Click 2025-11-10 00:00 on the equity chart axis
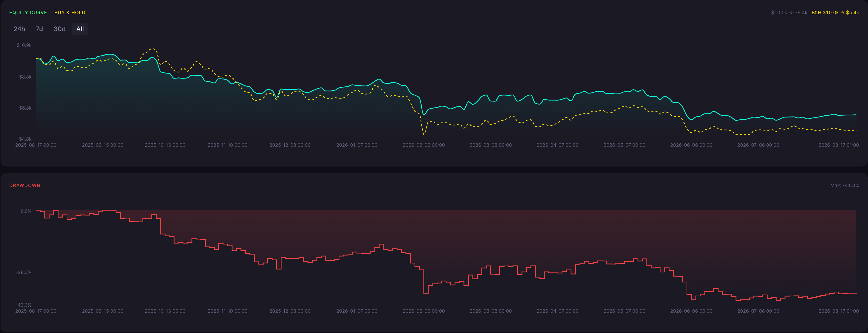Image resolution: width=868 pixels, height=333 pixels. 228,145
